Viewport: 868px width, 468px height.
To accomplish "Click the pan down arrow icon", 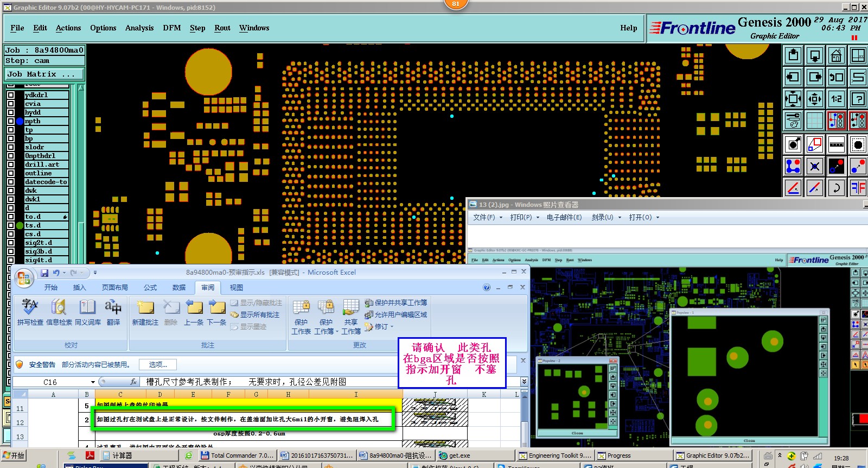I will coord(815,55).
